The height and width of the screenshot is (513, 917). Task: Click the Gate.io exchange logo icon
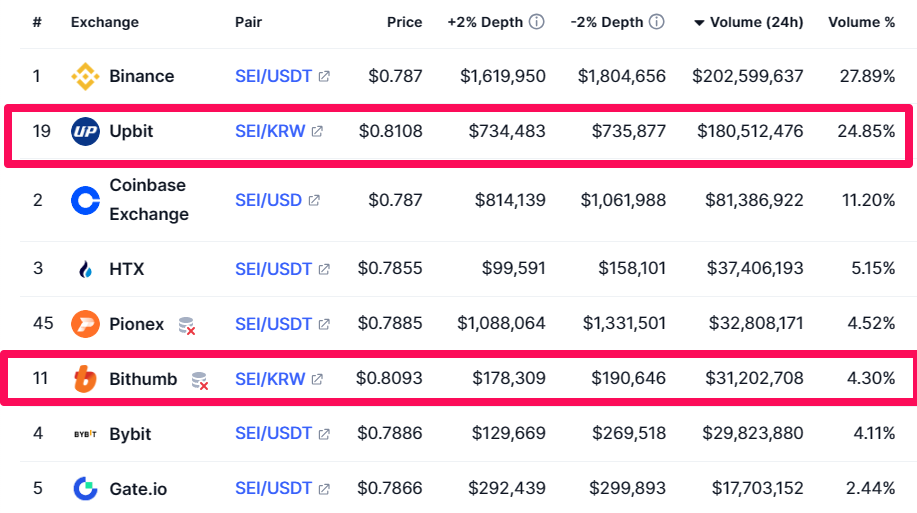pyautogui.click(x=86, y=489)
